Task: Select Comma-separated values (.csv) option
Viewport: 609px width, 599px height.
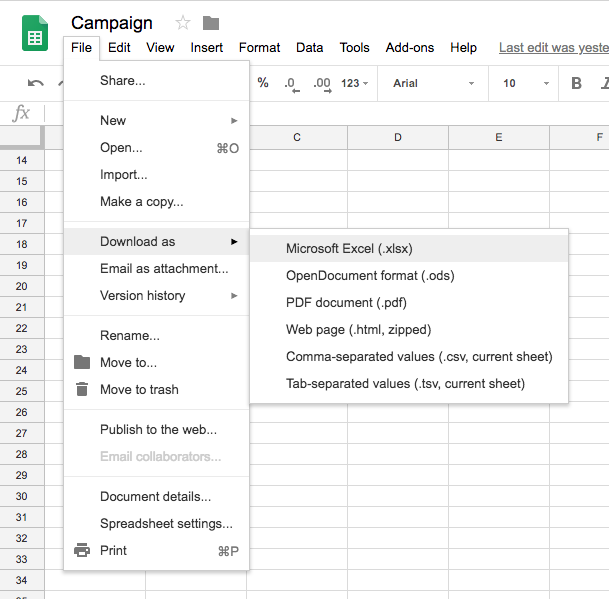Action: click(419, 356)
